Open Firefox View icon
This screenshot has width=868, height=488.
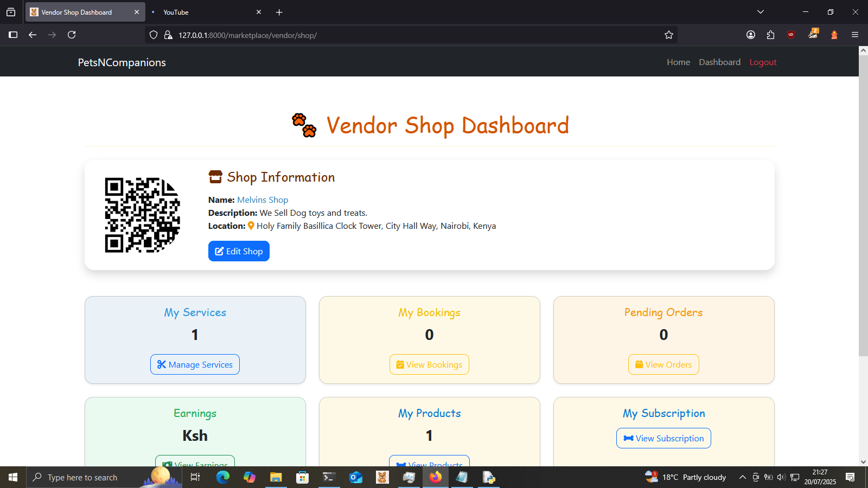tap(11, 12)
